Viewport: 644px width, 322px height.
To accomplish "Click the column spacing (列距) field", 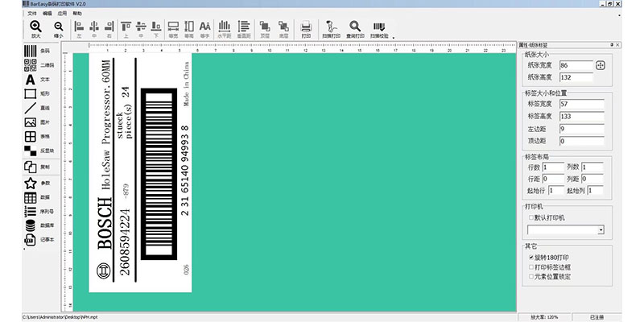I will pos(592,179).
